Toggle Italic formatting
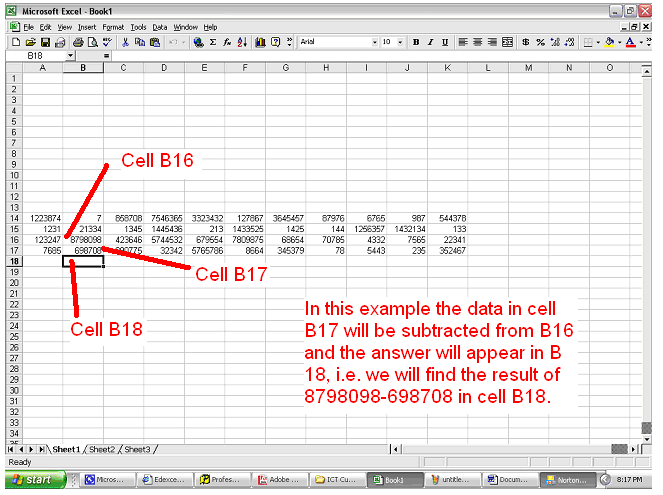The width and height of the screenshot is (663, 495). (430, 43)
